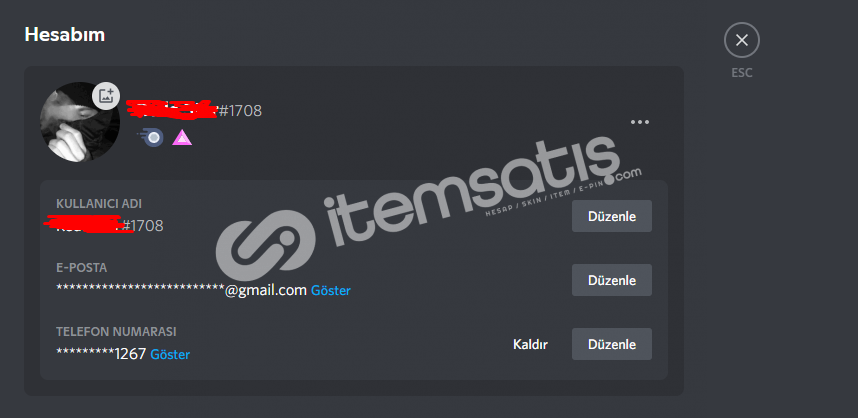
Task: Click the TELEFON NUMARASI field label
Action: coord(116,332)
